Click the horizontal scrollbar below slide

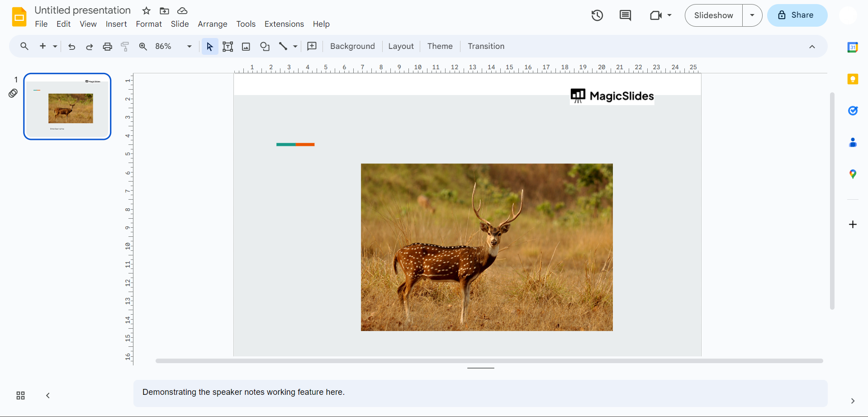[x=489, y=361]
